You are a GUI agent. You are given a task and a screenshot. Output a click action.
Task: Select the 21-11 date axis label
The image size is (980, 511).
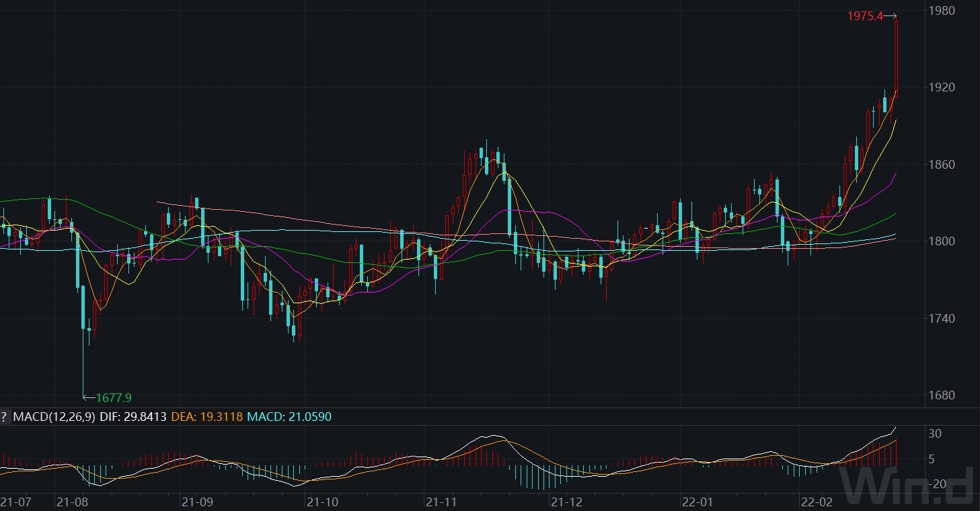pos(441,502)
